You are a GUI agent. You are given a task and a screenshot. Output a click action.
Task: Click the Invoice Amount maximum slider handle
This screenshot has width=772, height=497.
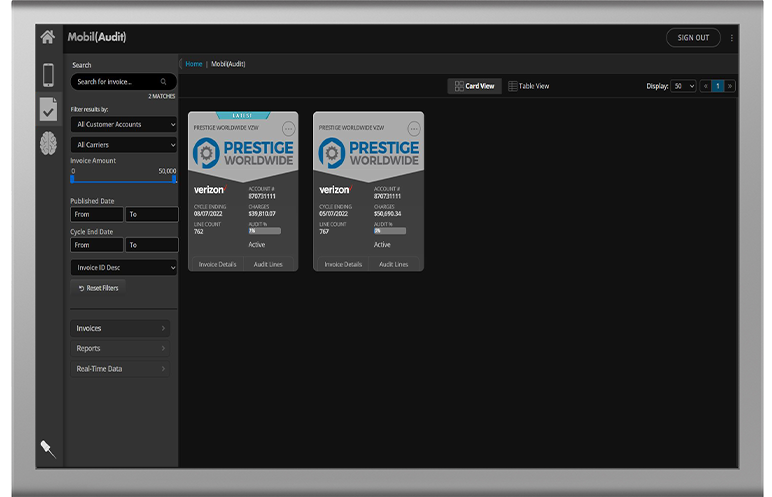click(174, 179)
